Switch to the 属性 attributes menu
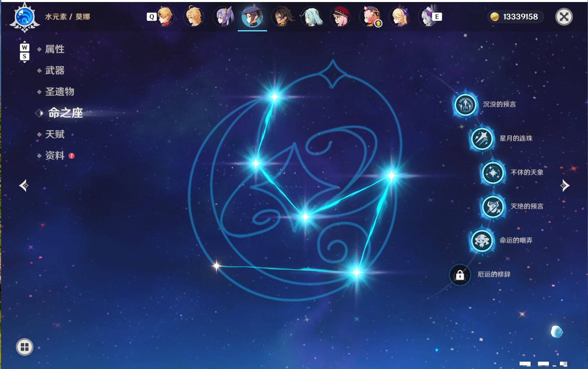588x369 pixels. pyautogui.click(x=55, y=49)
